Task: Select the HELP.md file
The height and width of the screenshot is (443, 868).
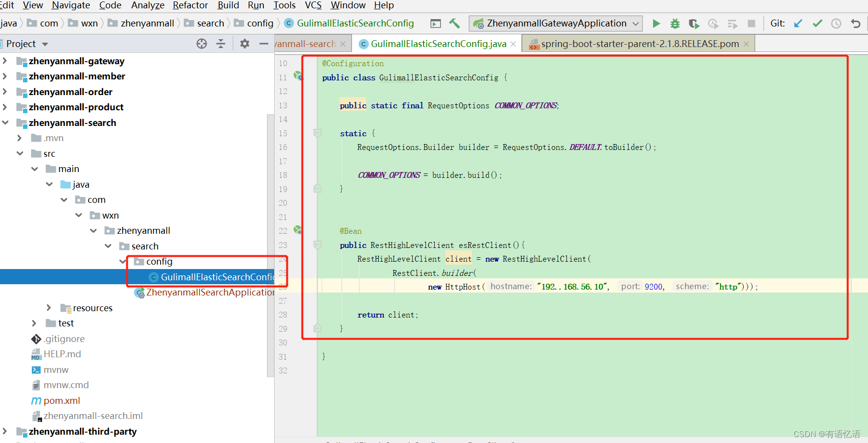Action: 62,354
